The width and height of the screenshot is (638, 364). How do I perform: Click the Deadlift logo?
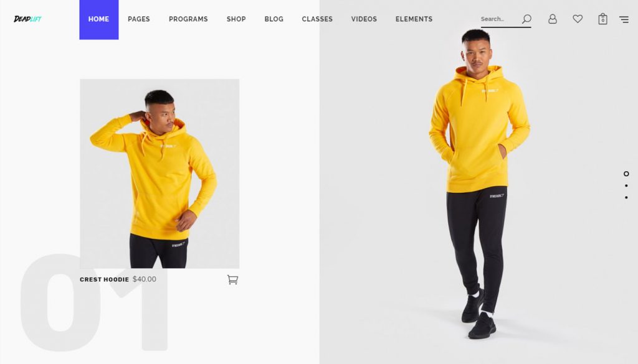(27, 19)
